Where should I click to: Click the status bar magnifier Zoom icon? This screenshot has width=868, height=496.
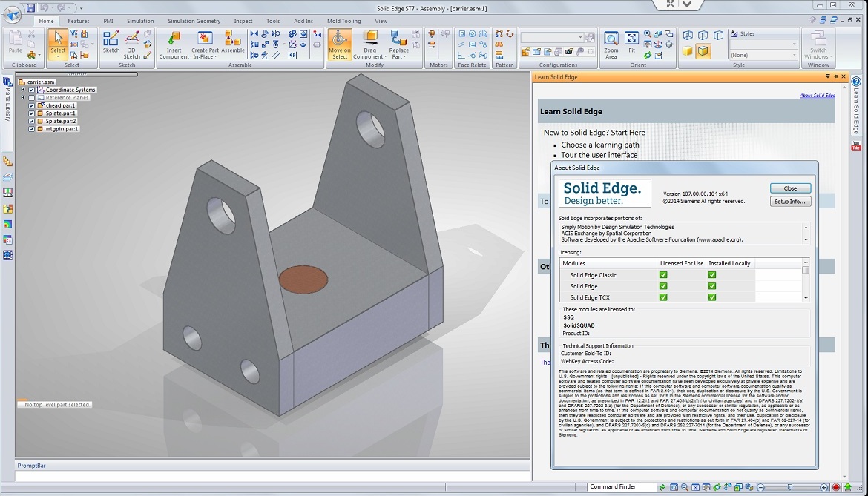[x=685, y=487]
